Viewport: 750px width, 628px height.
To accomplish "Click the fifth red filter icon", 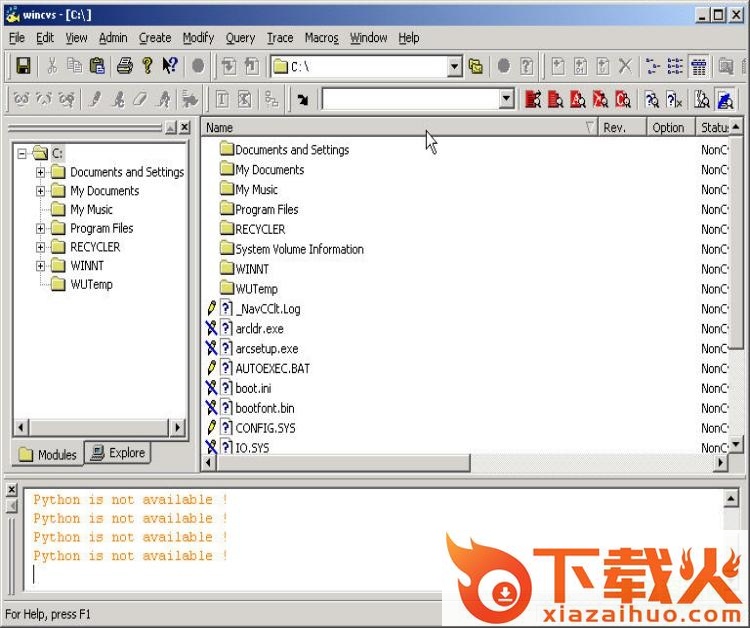I will pyautogui.click(x=623, y=99).
